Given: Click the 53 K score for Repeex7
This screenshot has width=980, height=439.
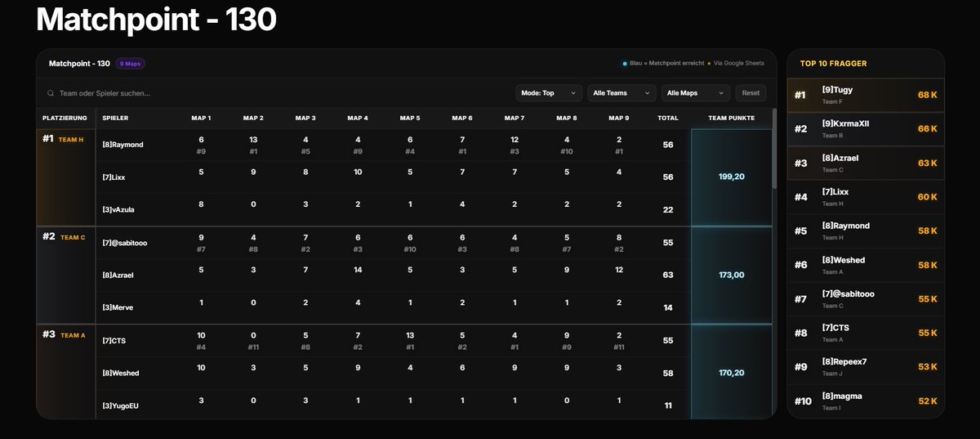Looking at the screenshot, I should coord(928,367).
